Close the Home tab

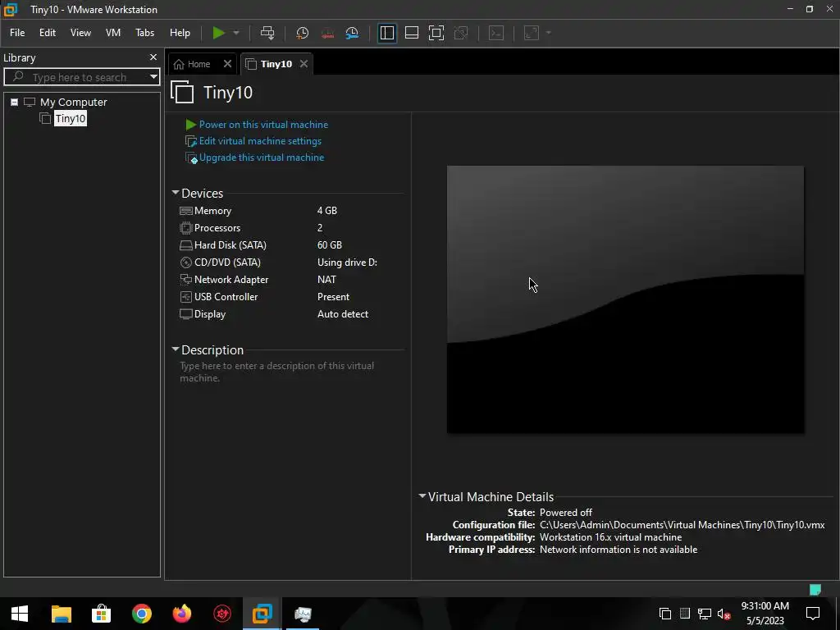pos(227,64)
